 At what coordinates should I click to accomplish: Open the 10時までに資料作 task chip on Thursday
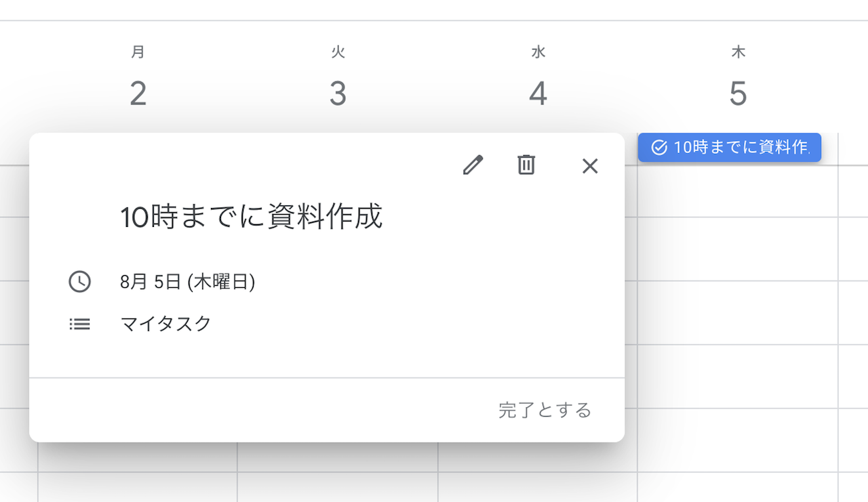coord(739,148)
